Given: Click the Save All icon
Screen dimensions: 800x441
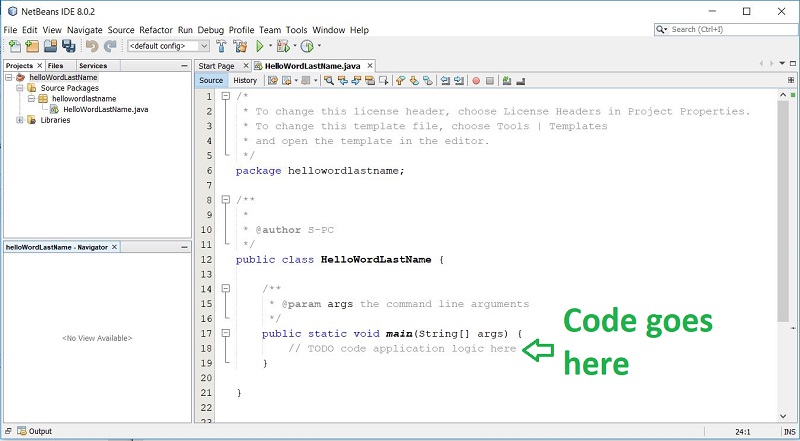Looking at the screenshot, I should (68, 46).
